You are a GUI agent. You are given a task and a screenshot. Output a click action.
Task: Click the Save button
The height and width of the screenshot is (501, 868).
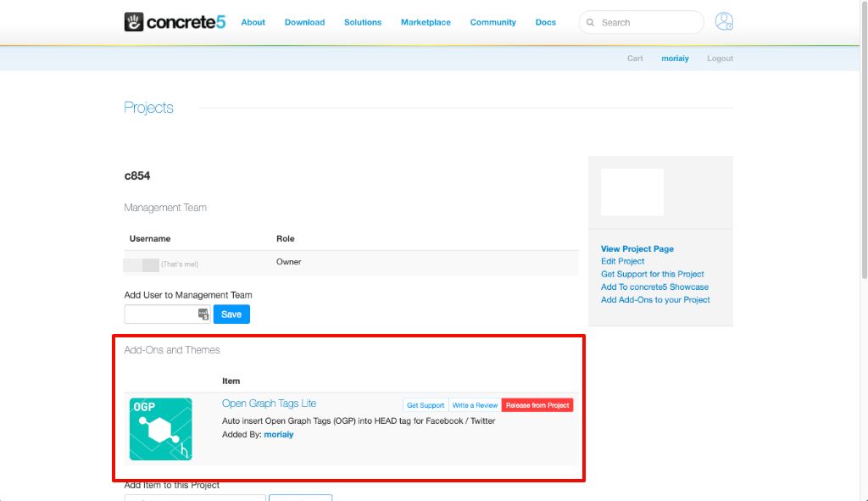tap(231, 315)
